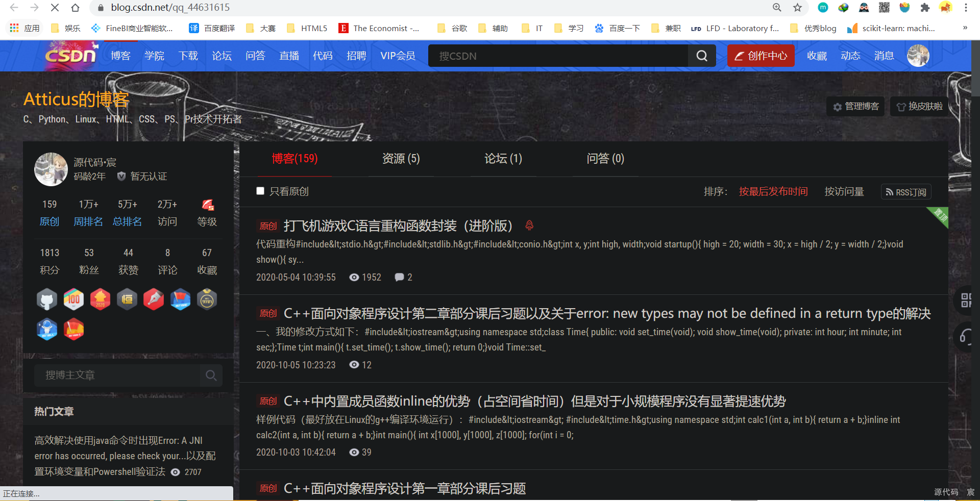Open the 谷歌 bookmarks folder
980x501 pixels.
tap(453, 28)
